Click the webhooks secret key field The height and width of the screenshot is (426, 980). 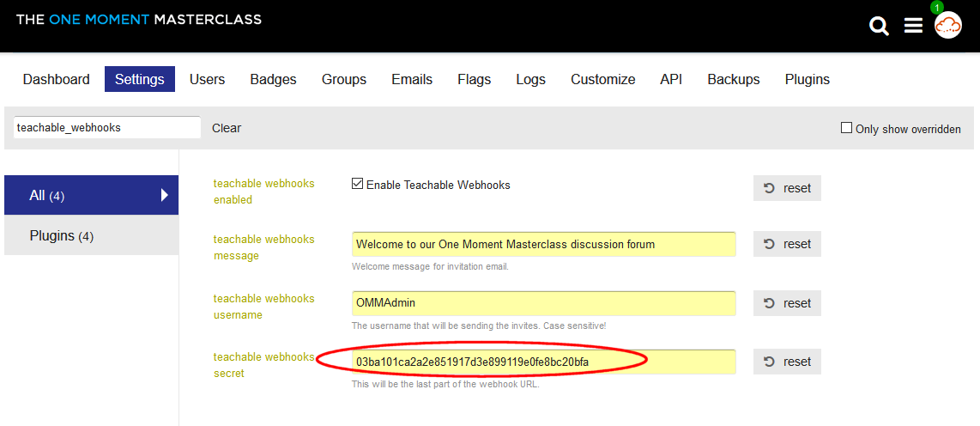point(543,362)
